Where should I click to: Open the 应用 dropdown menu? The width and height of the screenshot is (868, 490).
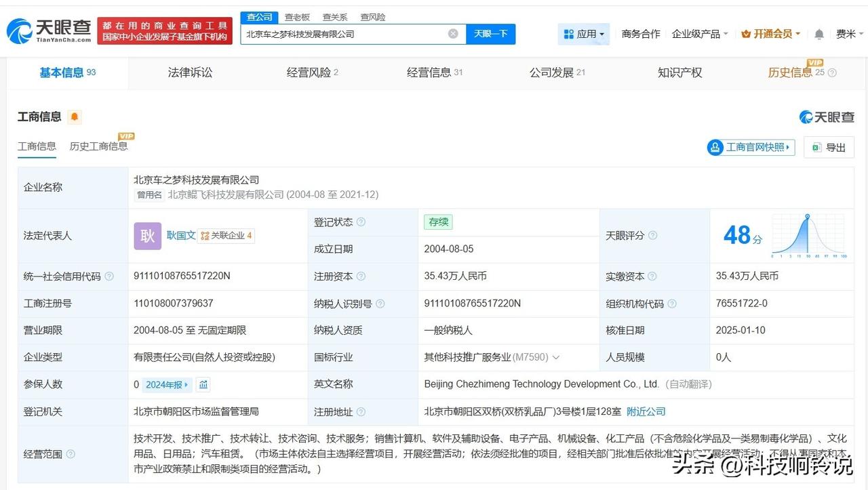pos(583,34)
